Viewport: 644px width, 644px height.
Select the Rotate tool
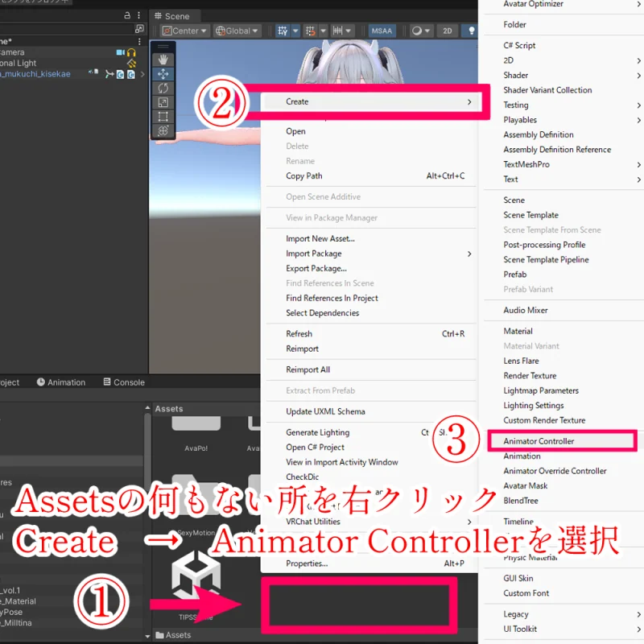[x=163, y=89]
